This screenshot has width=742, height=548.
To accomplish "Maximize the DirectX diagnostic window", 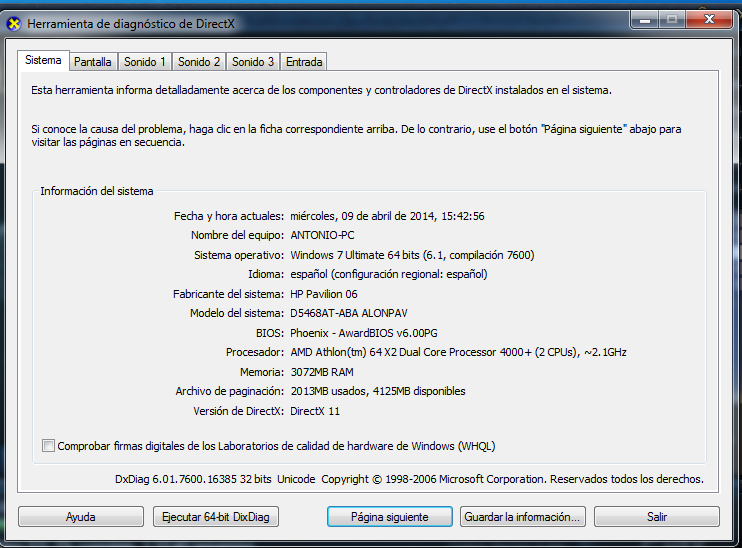I will click(x=671, y=20).
